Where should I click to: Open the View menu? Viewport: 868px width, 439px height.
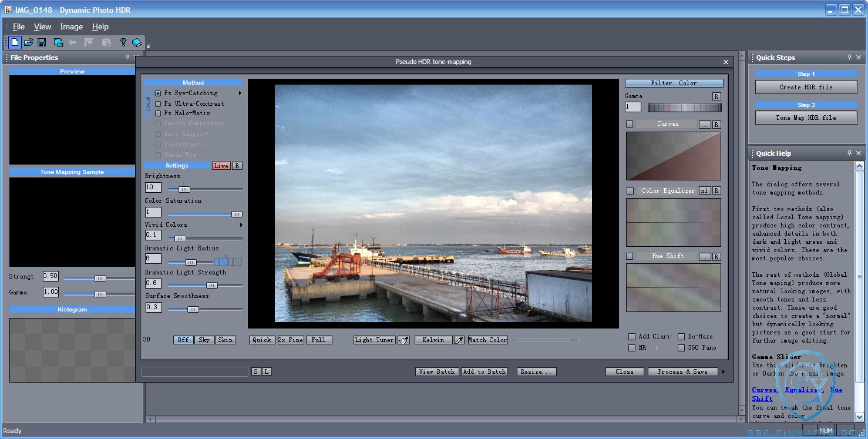point(42,26)
